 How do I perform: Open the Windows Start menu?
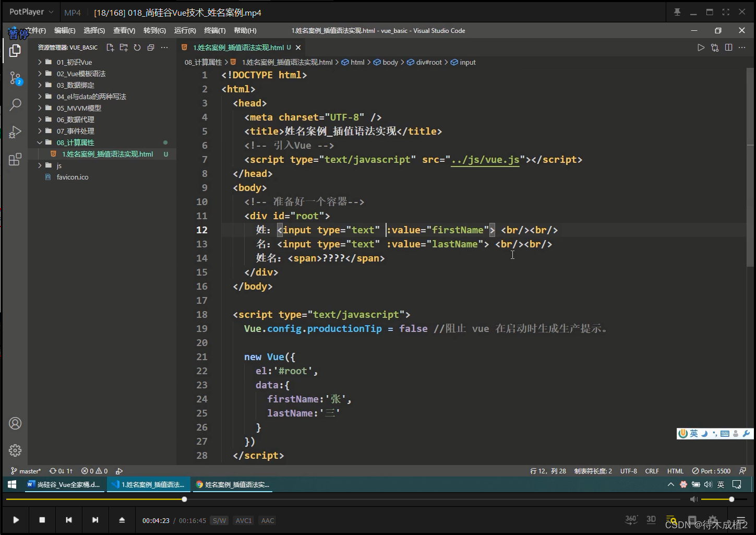point(12,484)
